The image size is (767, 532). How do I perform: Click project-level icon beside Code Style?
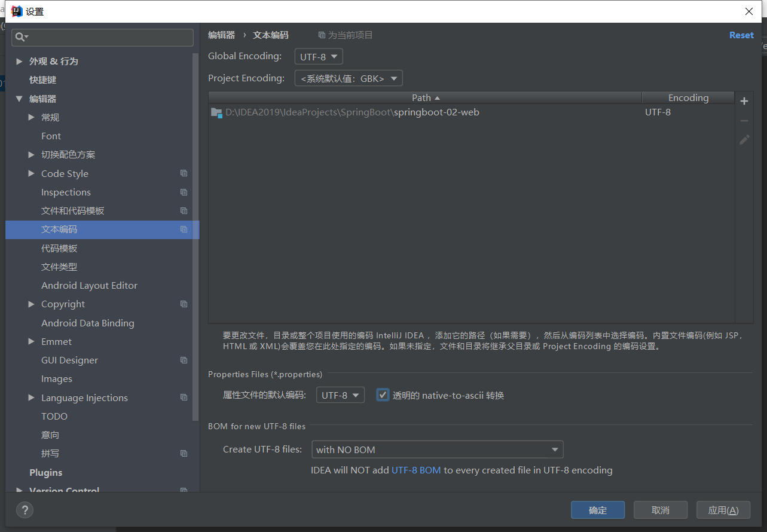coord(184,173)
